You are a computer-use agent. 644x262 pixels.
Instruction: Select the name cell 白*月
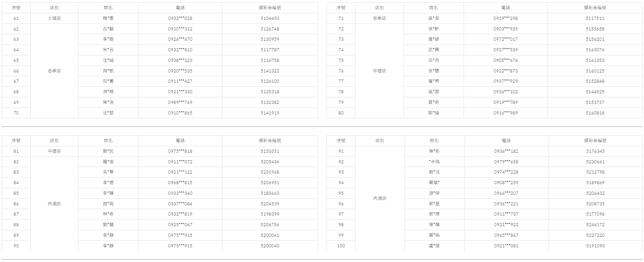point(434,60)
